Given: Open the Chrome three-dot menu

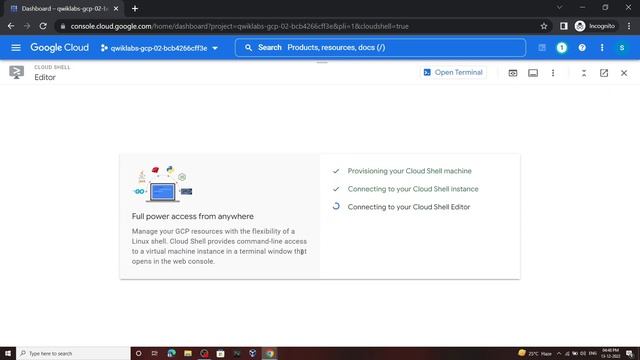Looking at the screenshot, I should click(x=629, y=26).
